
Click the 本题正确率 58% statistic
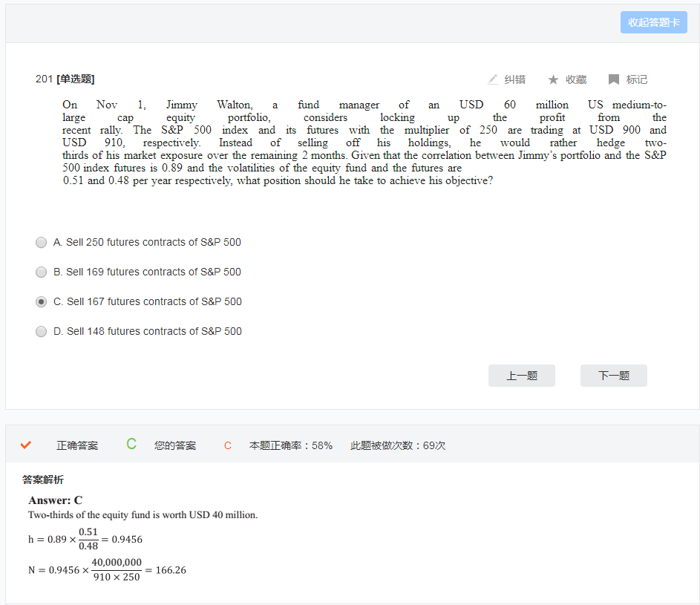290,445
